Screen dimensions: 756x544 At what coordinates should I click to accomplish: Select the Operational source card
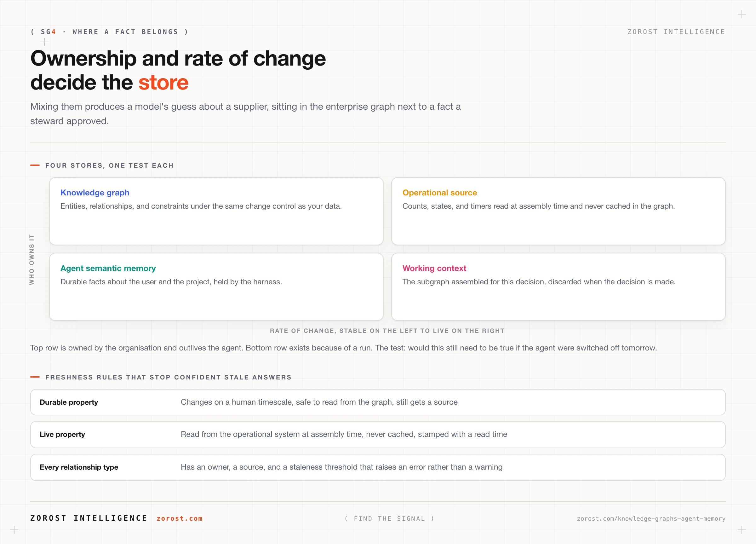(x=558, y=211)
